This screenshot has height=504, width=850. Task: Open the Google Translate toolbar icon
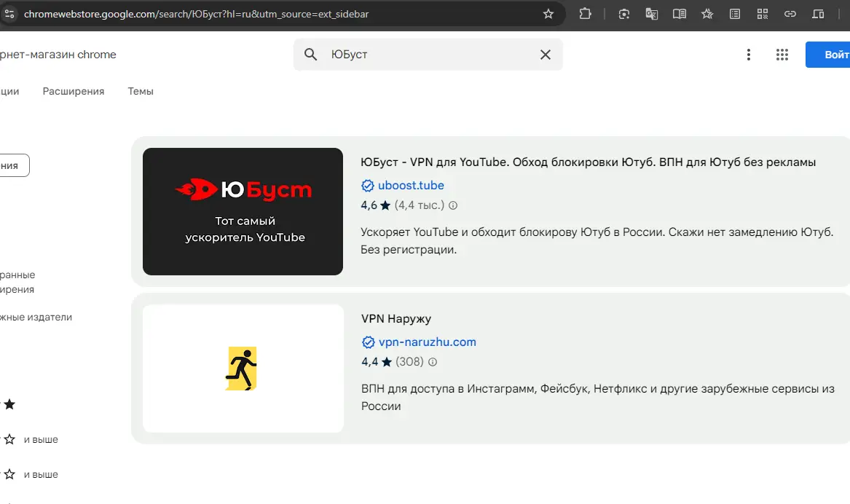point(652,14)
